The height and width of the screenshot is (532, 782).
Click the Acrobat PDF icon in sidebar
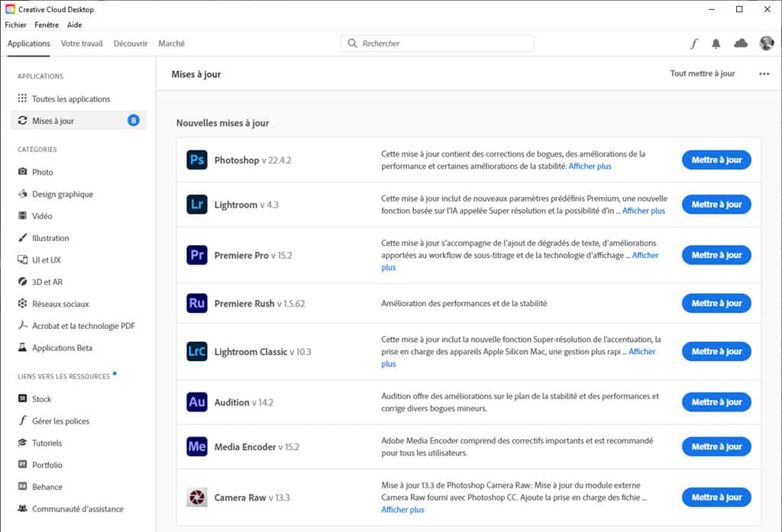tap(22, 325)
